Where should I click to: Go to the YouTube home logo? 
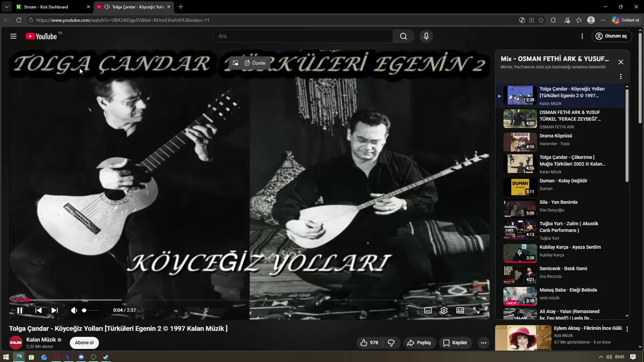pyautogui.click(x=41, y=36)
